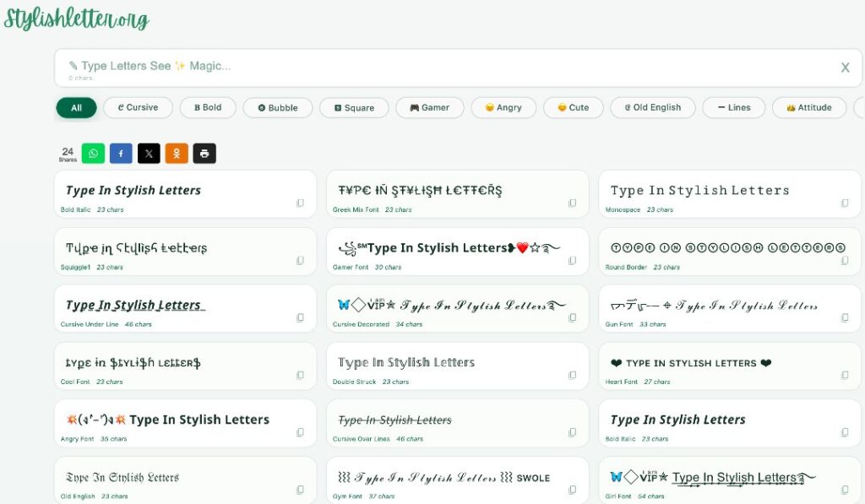Select the Greek Mix Font text card

pyautogui.click(x=457, y=194)
